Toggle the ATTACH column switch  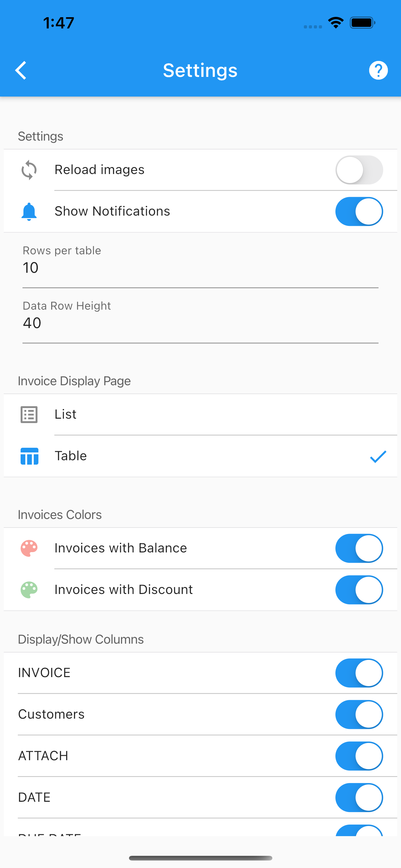pos(359,756)
